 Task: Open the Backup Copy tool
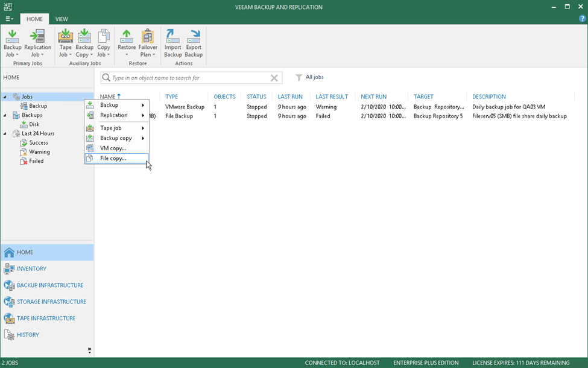coord(84,42)
